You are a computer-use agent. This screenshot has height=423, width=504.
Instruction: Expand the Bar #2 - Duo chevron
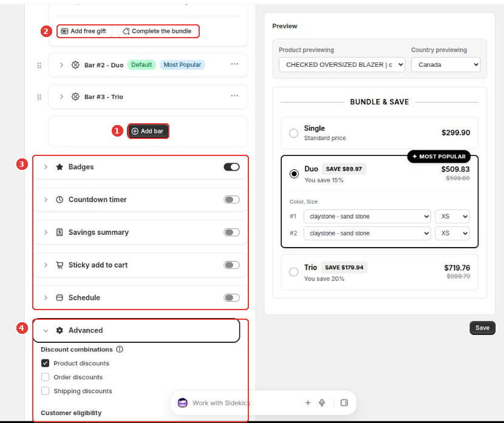pyautogui.click(x=61, y=65)
